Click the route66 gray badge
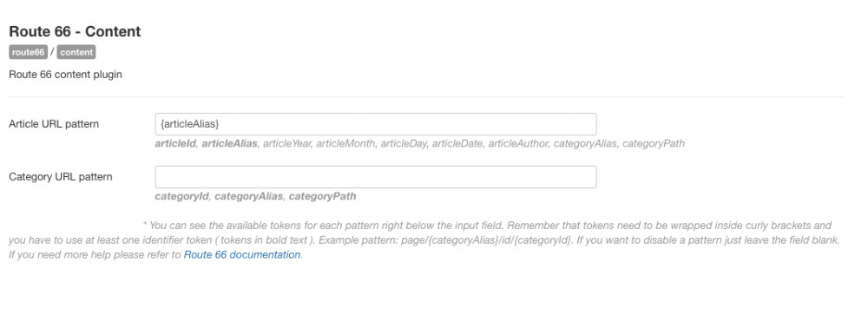The width and height of the screenshot is (868, 315). (29, 52)
